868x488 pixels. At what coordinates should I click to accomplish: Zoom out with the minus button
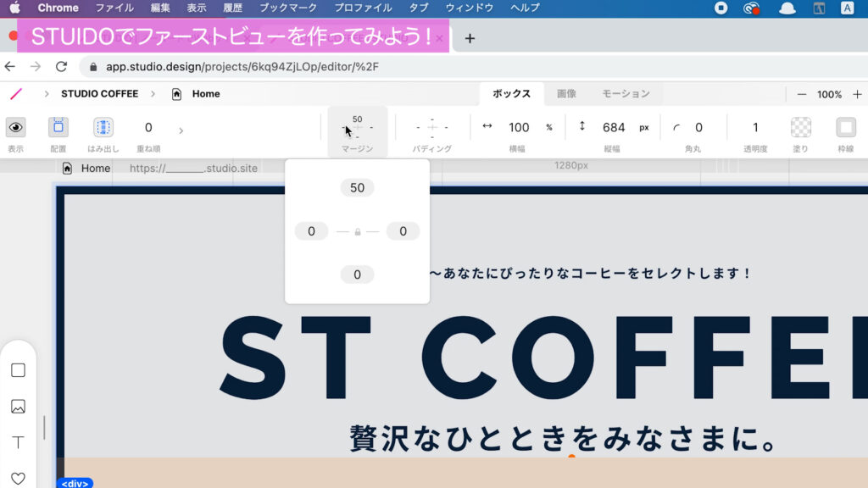pyautogui.click(x=802, y=95)
